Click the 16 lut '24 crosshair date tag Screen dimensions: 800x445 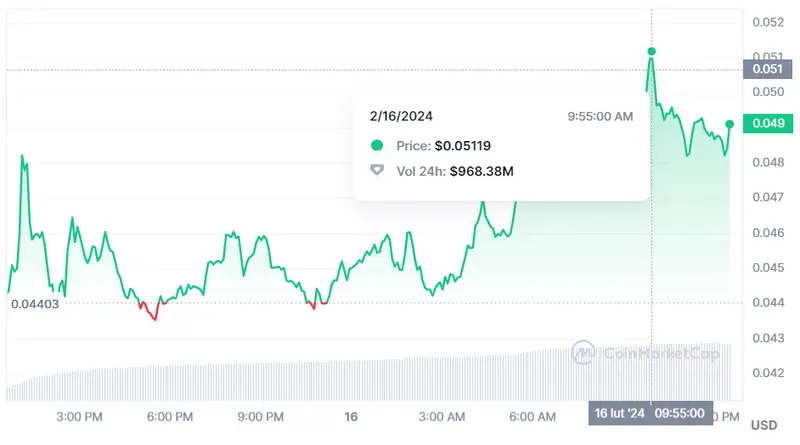tap(618, 414)
